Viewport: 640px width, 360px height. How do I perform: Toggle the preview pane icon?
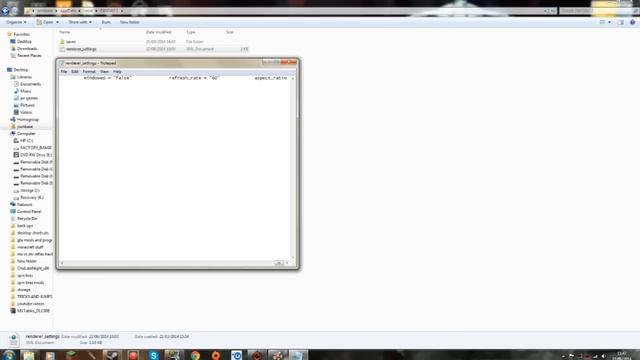click(x=620, y=22)
